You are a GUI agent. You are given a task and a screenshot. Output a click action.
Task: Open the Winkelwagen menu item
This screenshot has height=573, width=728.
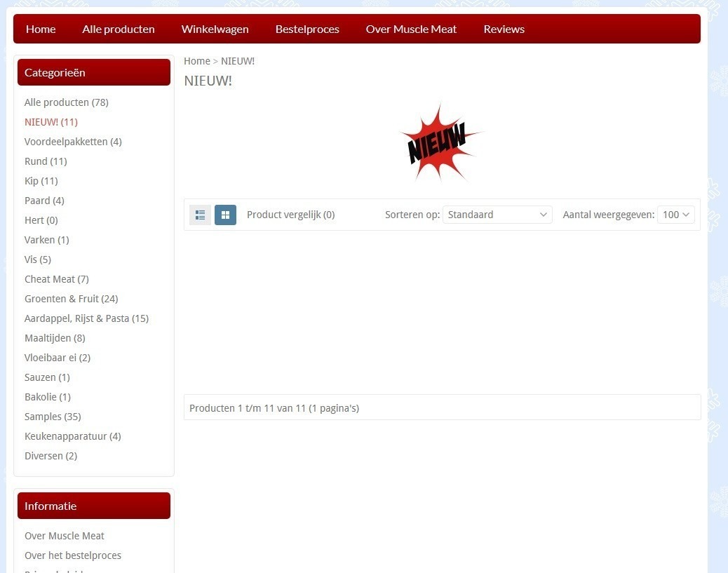pyautogui.click(x=215, y=29)
